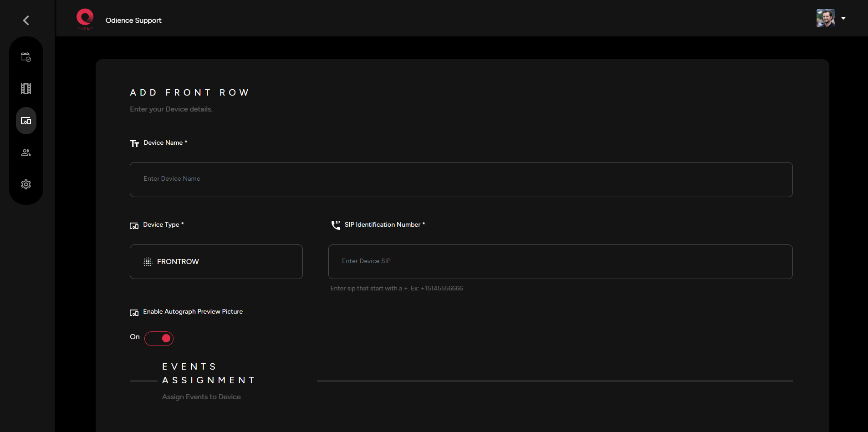Click the FRONTROW grid icon
Image resolution: width=868 pixels, height=432 pixels.
pyautogui.click(x=148, y=262)
